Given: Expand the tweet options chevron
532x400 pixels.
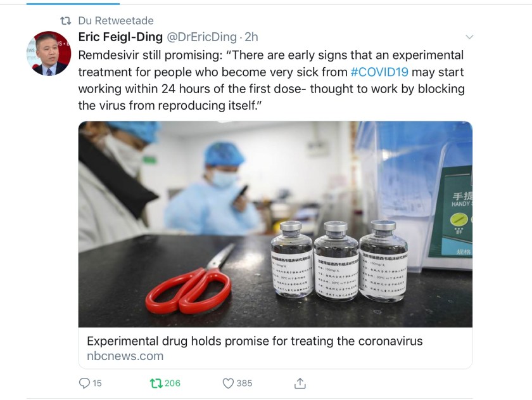Looking at the screenshot, I should point(469,37).
